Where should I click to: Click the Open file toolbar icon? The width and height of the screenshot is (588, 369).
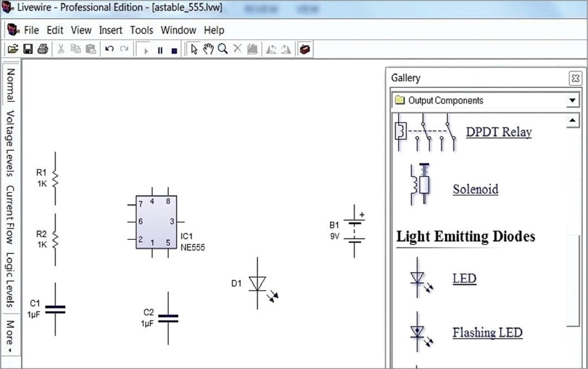point(13,50)
